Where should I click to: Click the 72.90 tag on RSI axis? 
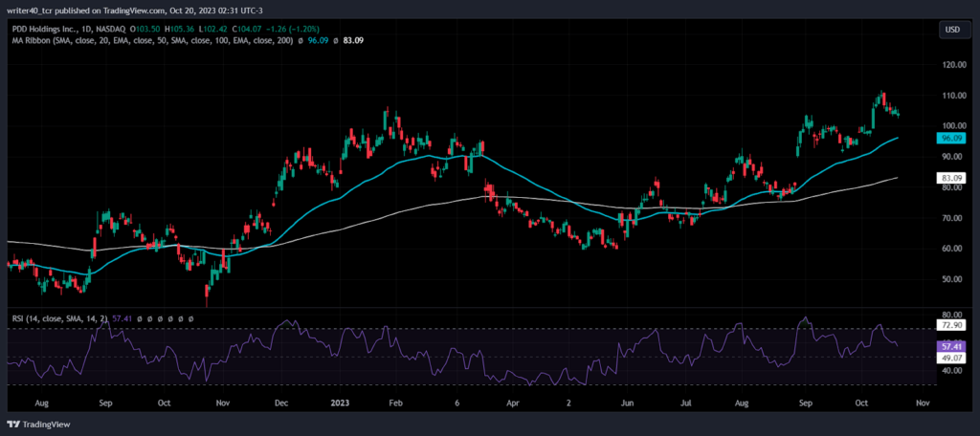(x=952, y=326)
